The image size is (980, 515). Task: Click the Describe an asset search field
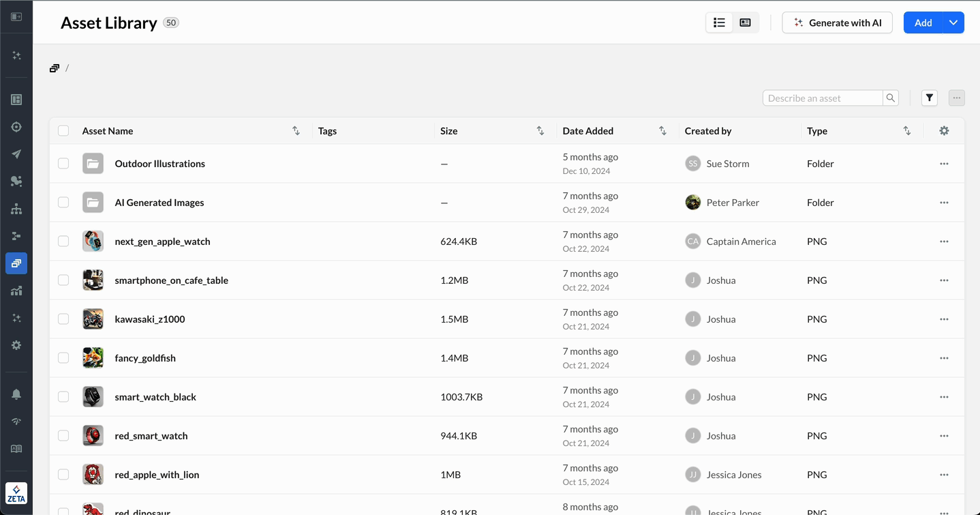coord(823,98)
